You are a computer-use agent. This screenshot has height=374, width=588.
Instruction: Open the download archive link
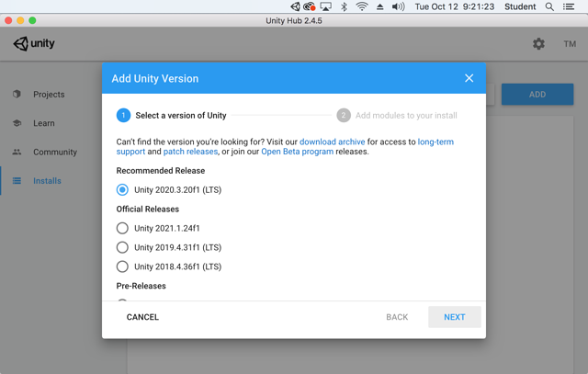(332, 142)
